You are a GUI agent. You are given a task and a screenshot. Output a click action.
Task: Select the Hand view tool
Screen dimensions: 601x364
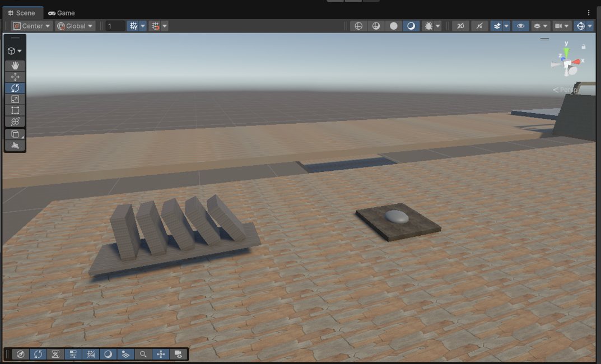15,66
